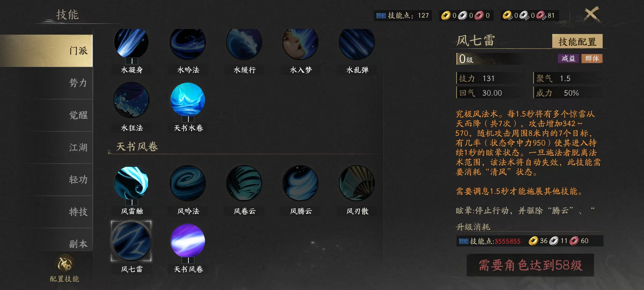Choose the 风刃散 fan skill icon

[357, 183]
